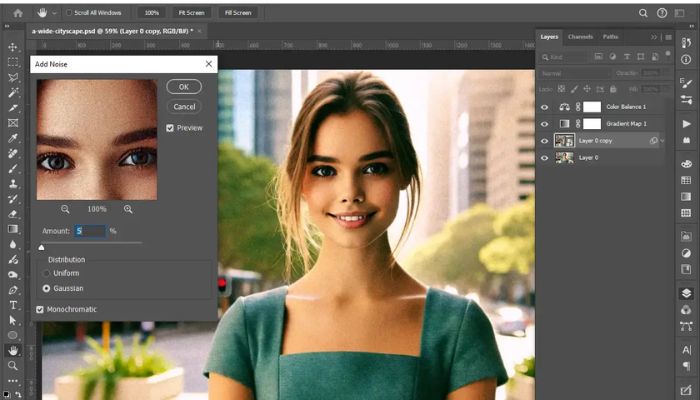Select the Path Selection tool
This screenshot has width=700, height=400.
click(13, 321)
